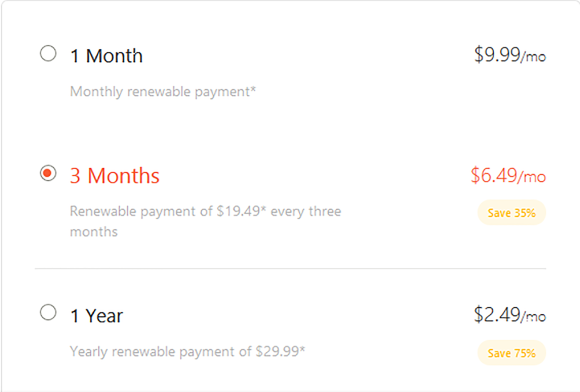Click the Renewable payment of $19.49 description
The width and height of the screenshot is (580, 392).
[205, 222]
